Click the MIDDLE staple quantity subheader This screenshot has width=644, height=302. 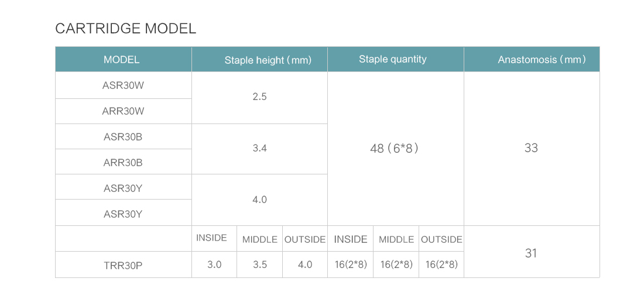point(396,238)
